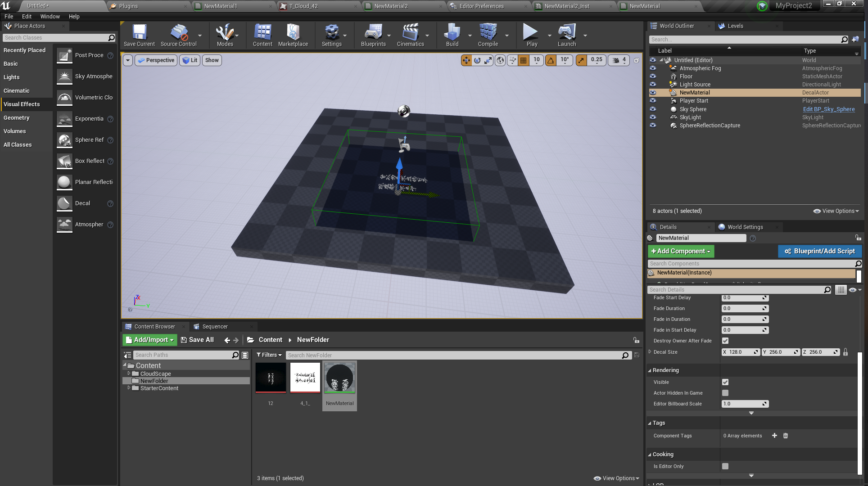Open World Outliner View Options
The image size is (868, 486).
[x=836, y=211]
